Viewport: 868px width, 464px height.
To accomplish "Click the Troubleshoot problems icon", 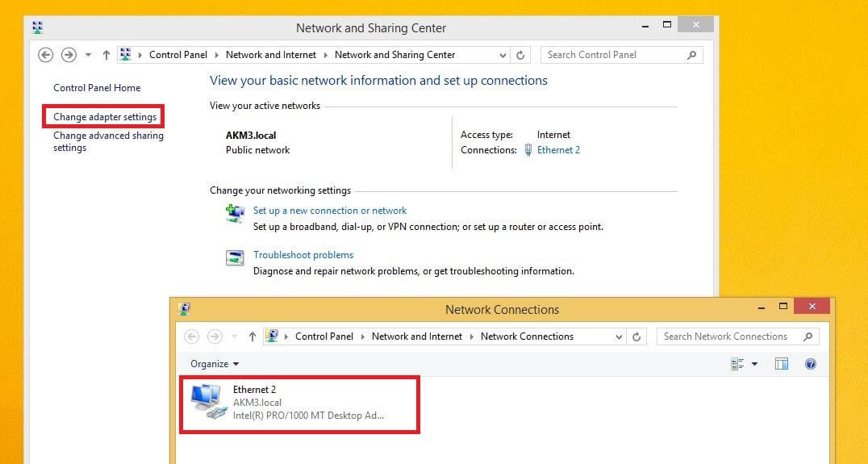I will [235, 258].
